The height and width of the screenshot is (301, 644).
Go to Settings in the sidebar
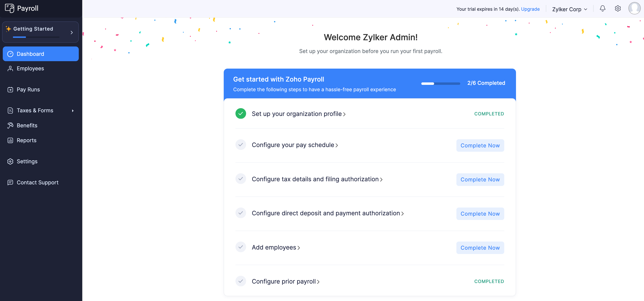tap(27, 162)
